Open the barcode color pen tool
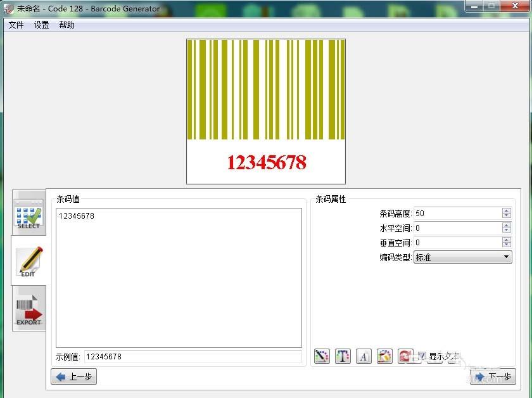This screenshot has width=532, height=398. (x=322, y=356)
